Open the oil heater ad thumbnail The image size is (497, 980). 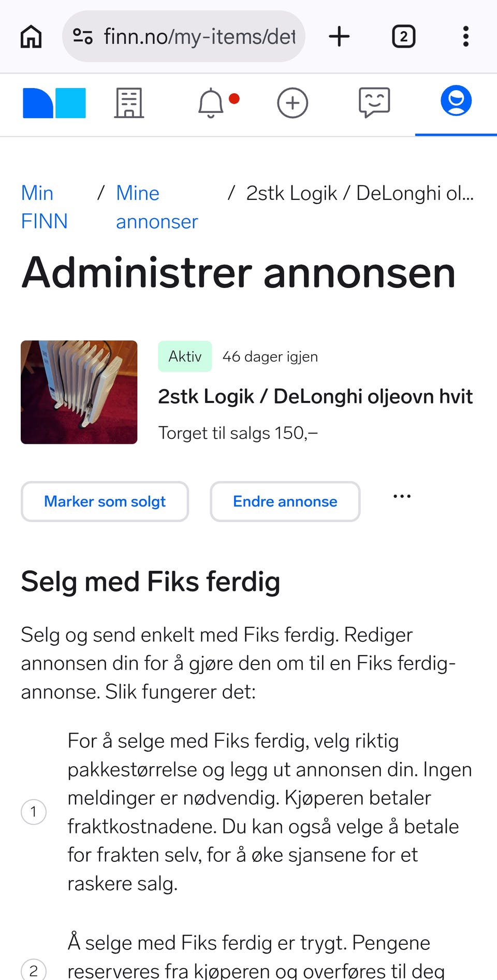79,392
